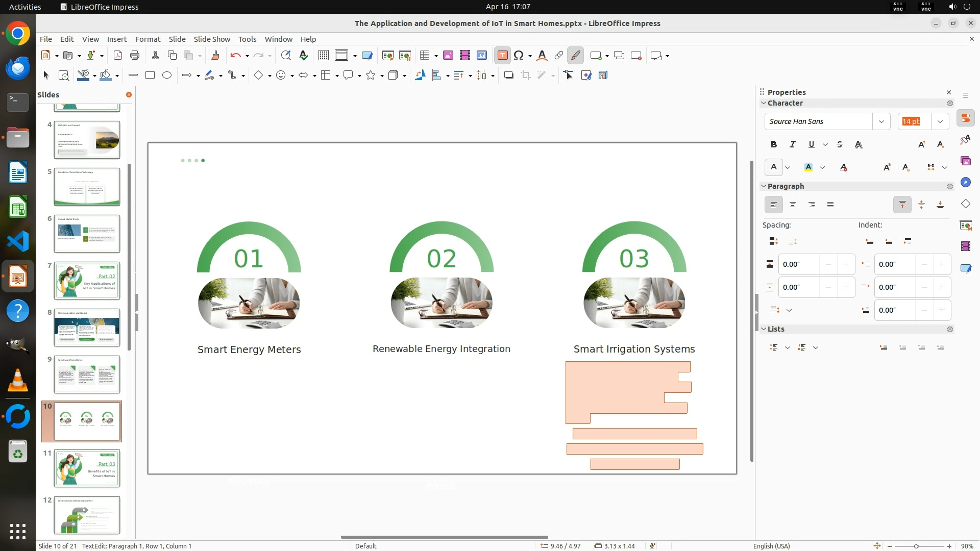Select the Rectangle shape tool
980x551 pixels.
tap(150, 76)
